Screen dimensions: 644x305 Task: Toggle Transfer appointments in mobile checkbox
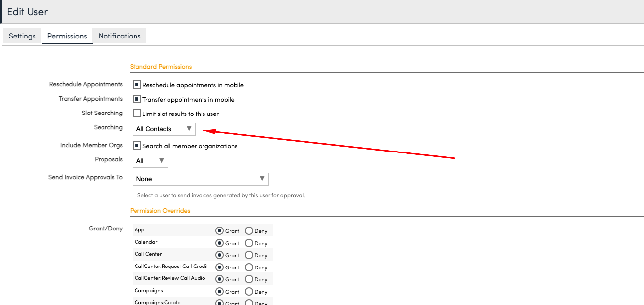(137, 99)
